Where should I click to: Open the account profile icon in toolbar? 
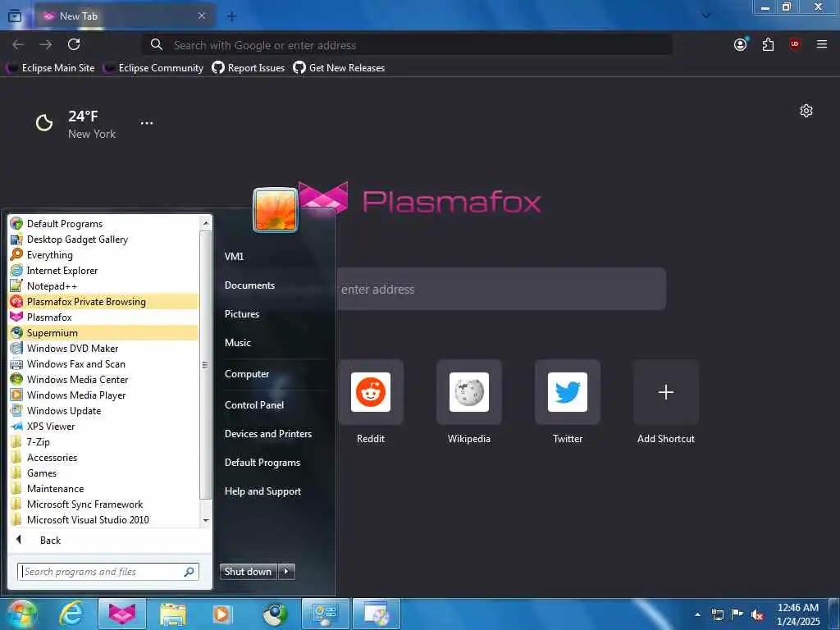(741, 44)
